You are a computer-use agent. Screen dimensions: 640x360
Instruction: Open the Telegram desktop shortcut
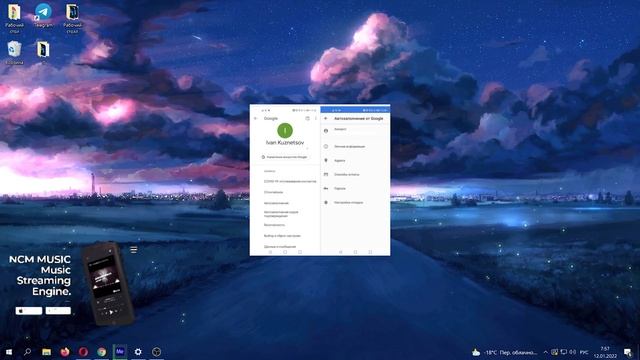[43, 16]
